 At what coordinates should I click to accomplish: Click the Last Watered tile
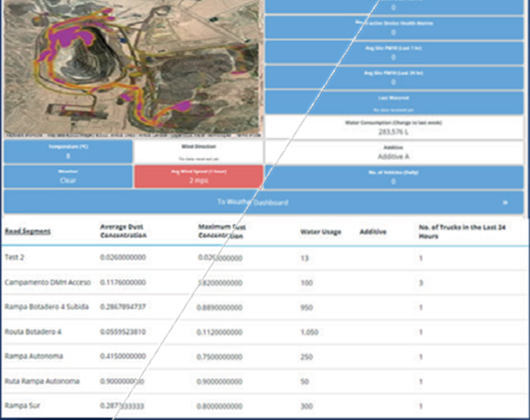click(394, 103)
